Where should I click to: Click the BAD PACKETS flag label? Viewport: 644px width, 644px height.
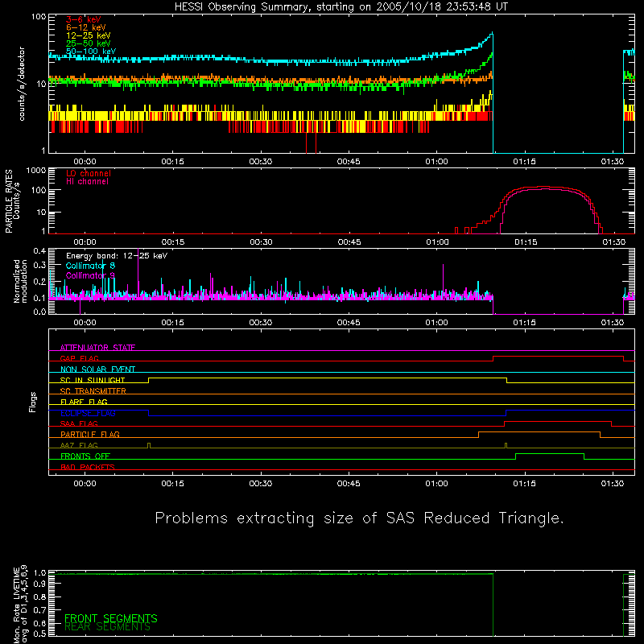(88, 467)
